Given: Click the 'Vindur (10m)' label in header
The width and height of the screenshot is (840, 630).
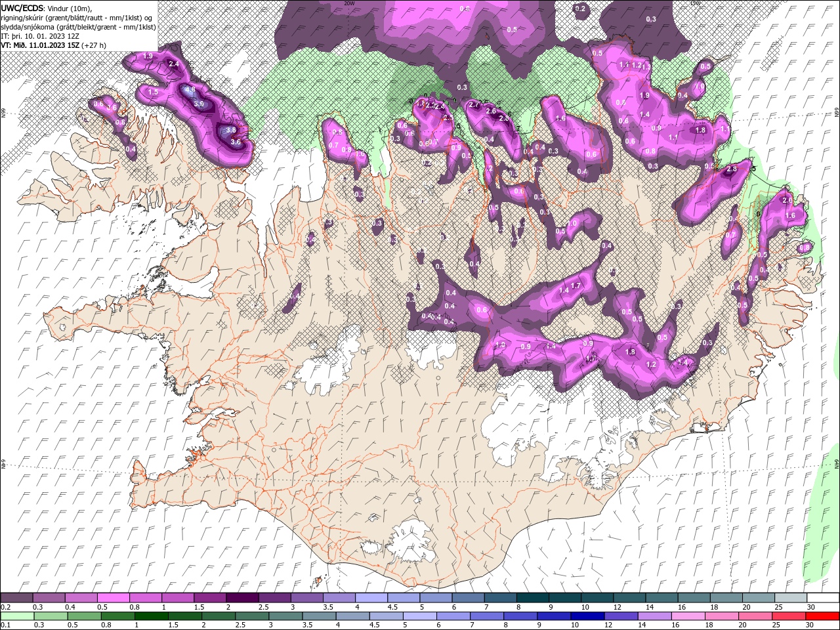Looking at the screenshot, I should point(70,8).
